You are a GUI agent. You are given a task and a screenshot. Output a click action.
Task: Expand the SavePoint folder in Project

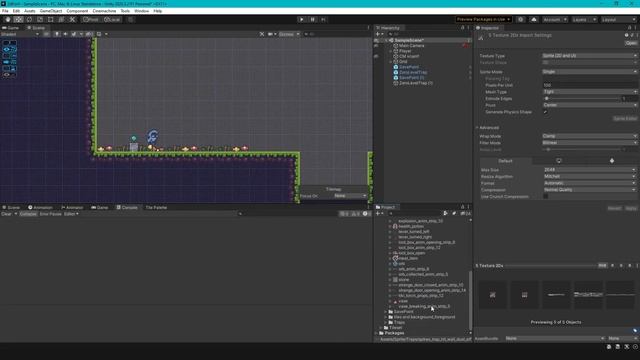(386, 312)
